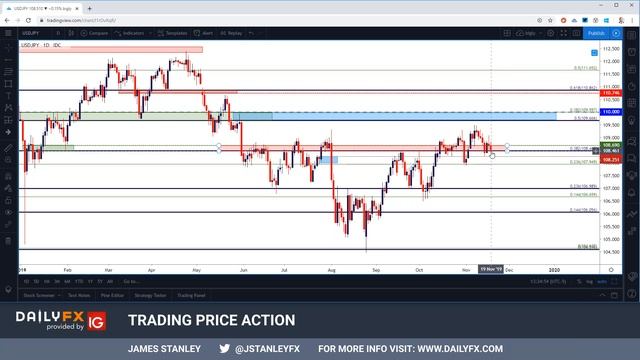Open the TradingView main menu hamburger icon
This screenshot has width=640, height=360.
click(x=8, y=33)
